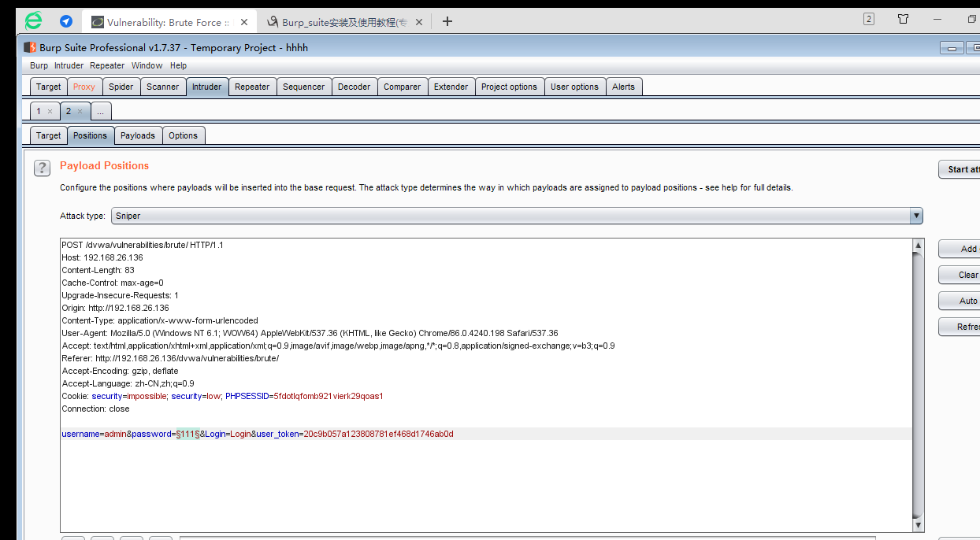
Task: Open the Spider tab
Action: (121, 87)
